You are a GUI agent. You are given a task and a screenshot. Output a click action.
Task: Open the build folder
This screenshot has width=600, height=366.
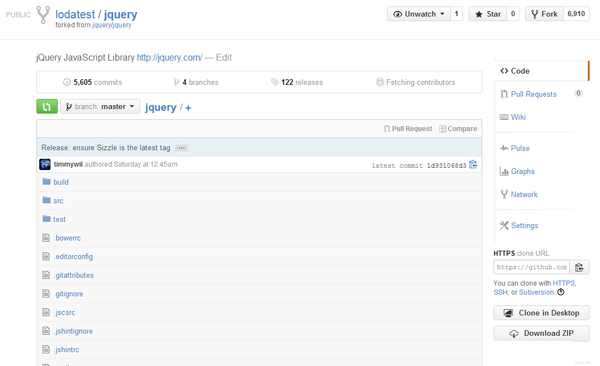click(61, 182)
